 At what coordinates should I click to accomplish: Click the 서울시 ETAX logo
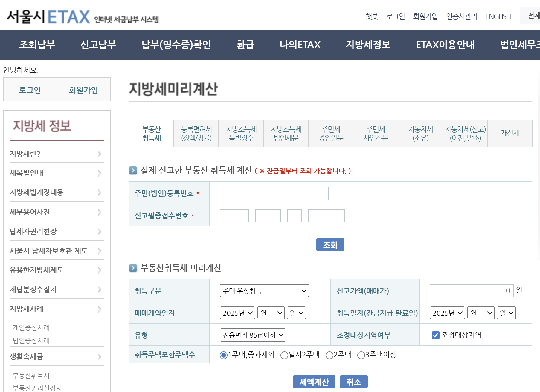point(83,17)
